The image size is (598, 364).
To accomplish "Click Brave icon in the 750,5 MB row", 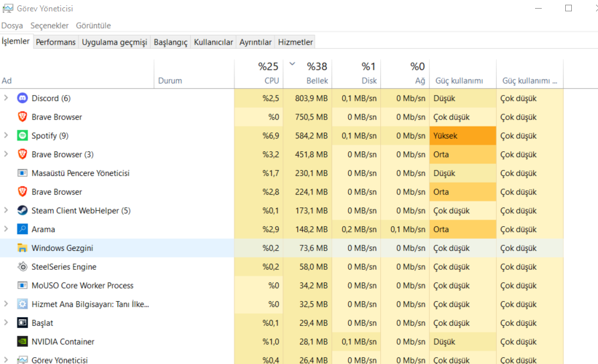I will pos(23,117).
